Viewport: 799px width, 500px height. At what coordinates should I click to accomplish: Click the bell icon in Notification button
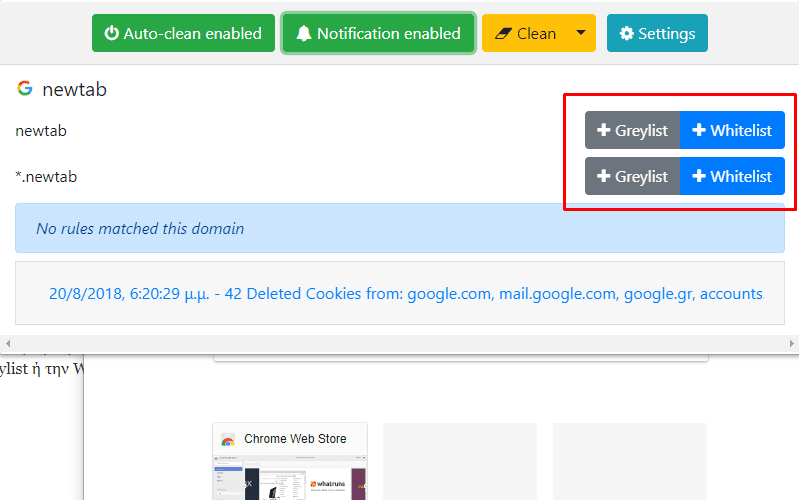click(304, 34)
